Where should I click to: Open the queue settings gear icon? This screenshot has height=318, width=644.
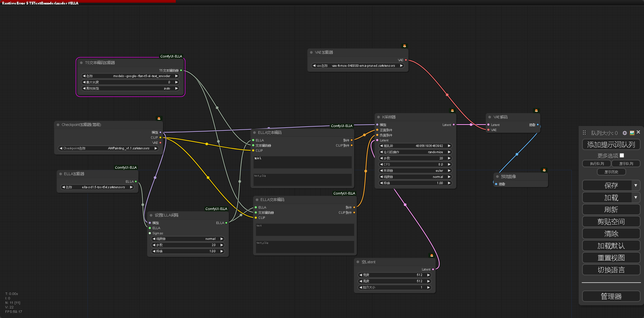click(625, 133)
